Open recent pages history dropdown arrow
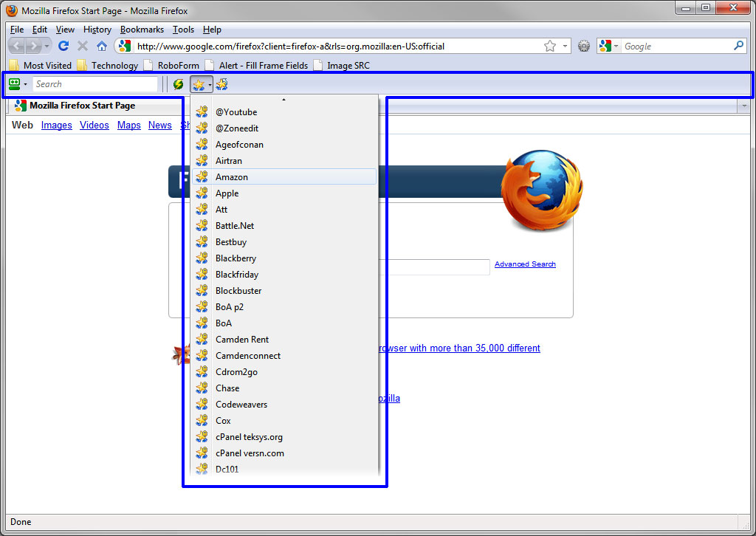 pyautogui.click(x=47, y=47)
